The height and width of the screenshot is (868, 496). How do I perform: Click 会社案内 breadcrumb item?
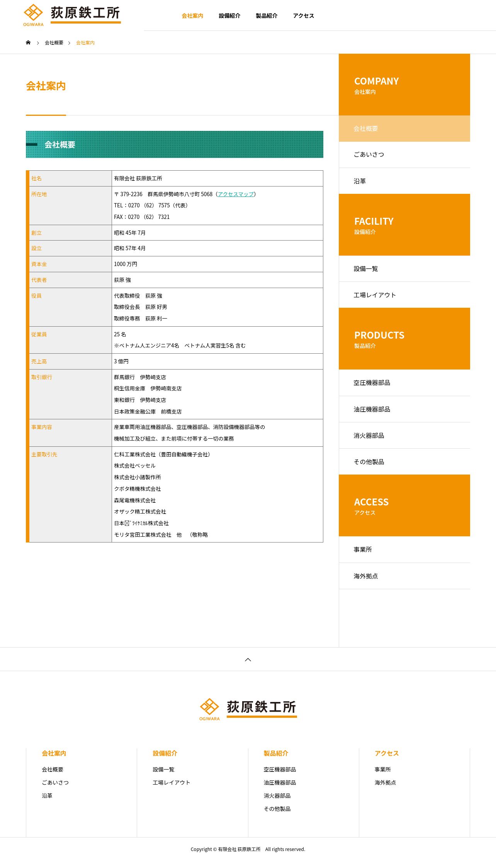85,43
